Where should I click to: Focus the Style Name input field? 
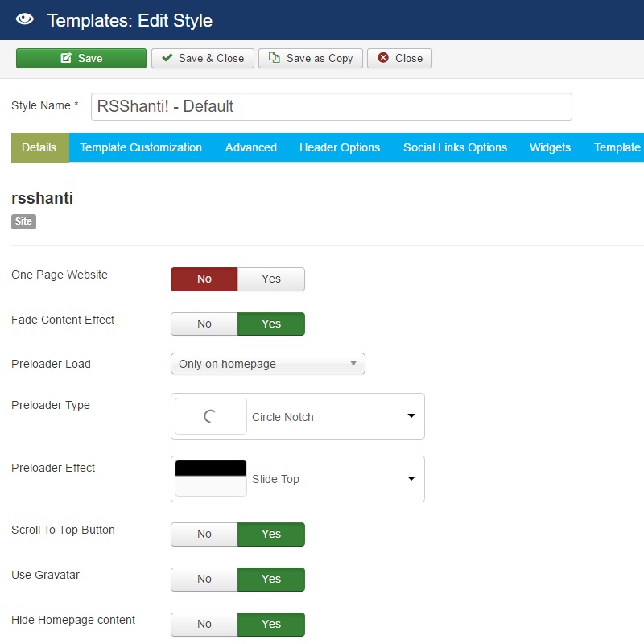[x=332, y=107]
